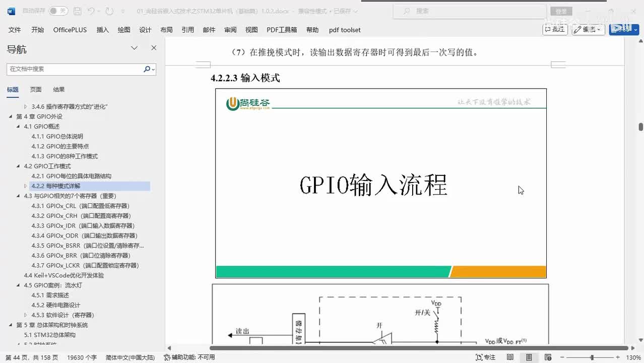Click the Undo arrow icon
The height and width of the screenshot is (363, 644).
click(x=91, y=11)
